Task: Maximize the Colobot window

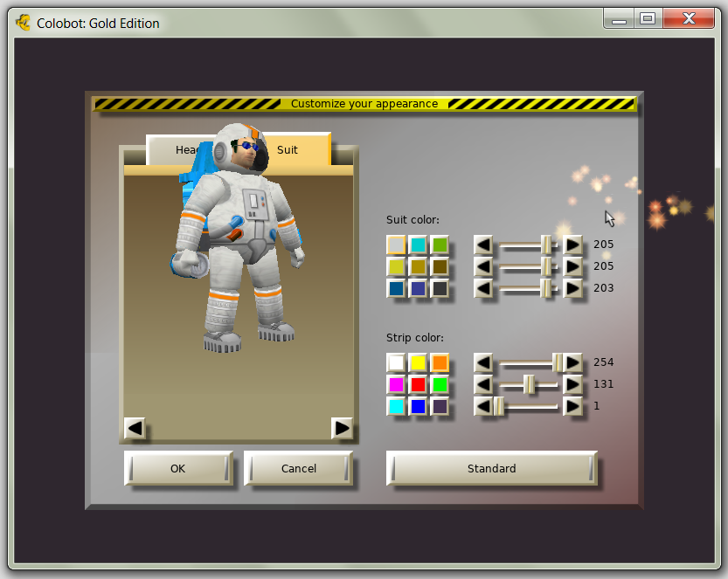Action: (648, 19)
